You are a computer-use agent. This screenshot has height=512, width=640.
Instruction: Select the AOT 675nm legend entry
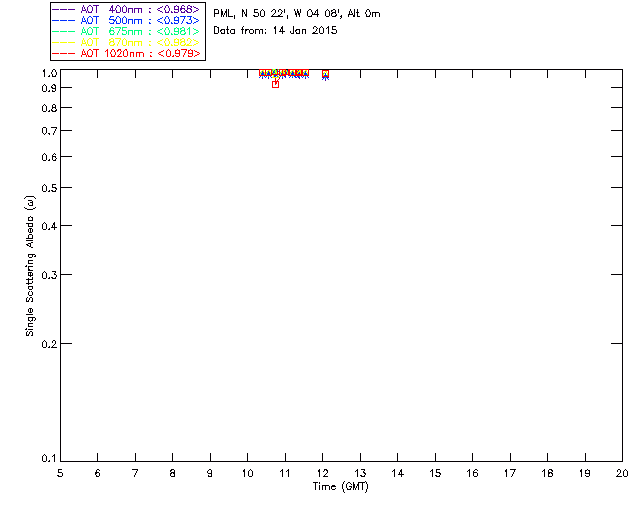126,31
